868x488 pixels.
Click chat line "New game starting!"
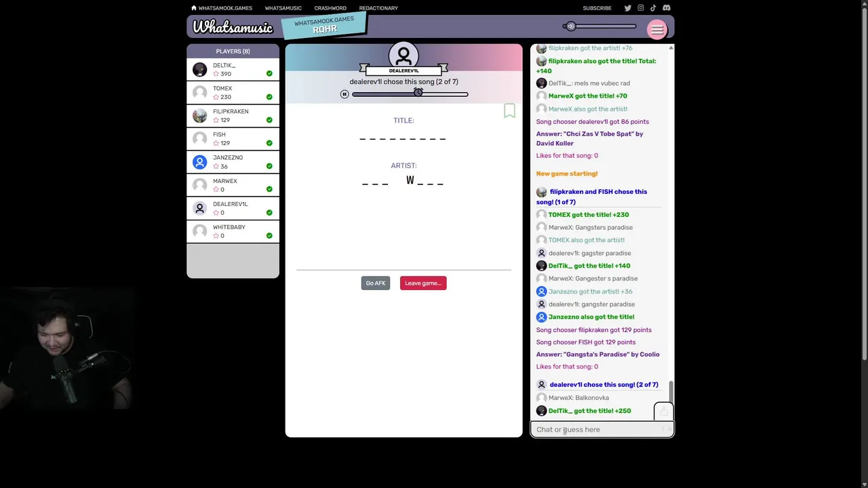tap(567, 174)
